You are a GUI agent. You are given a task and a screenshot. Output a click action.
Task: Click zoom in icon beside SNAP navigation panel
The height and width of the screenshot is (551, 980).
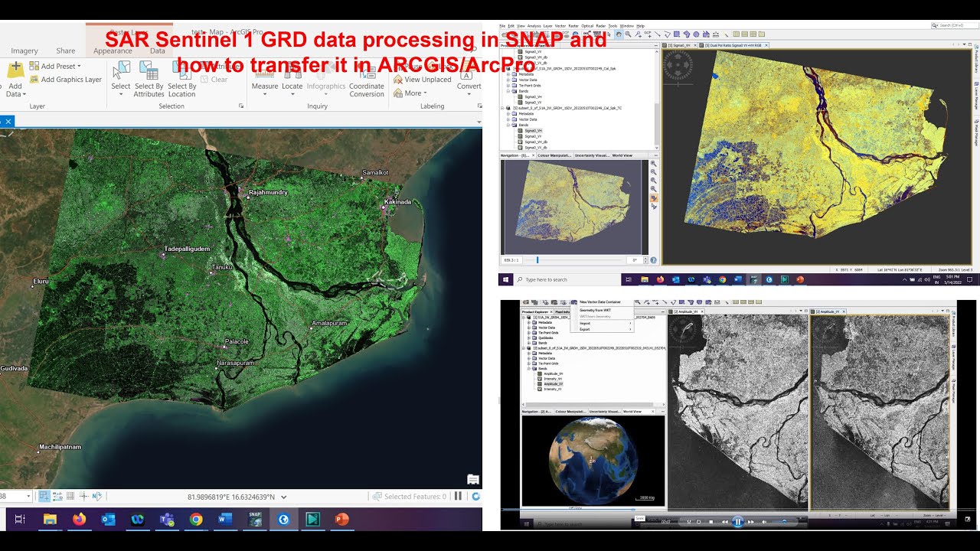[653, 164]
